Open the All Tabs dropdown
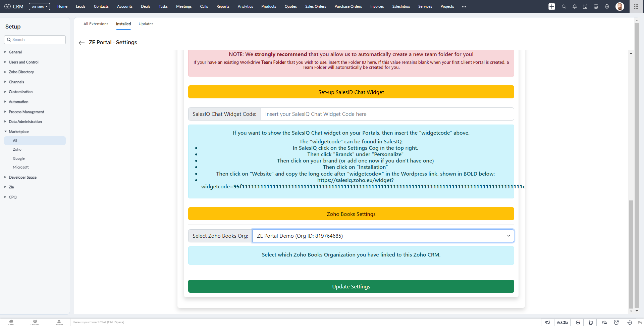 coord(40,6)
